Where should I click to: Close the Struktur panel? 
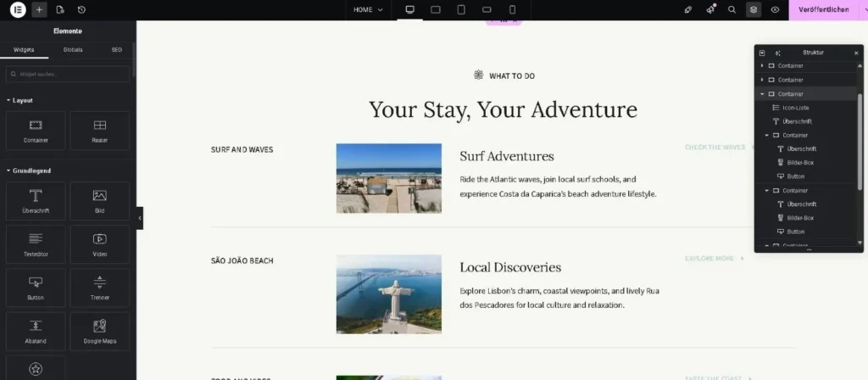coord(856,53)
